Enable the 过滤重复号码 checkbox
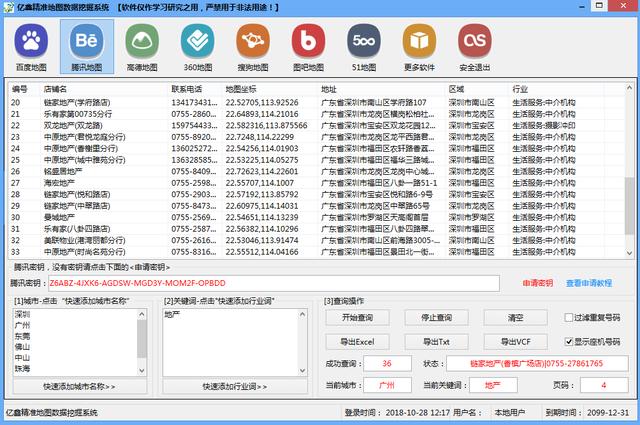The image size is (640, 425). click(x=568, y=317)
